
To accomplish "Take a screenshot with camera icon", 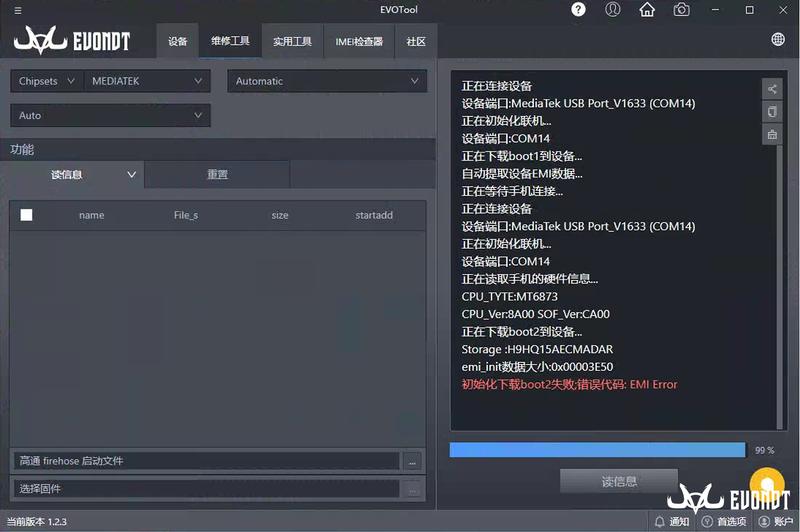I will pos(681,10).
